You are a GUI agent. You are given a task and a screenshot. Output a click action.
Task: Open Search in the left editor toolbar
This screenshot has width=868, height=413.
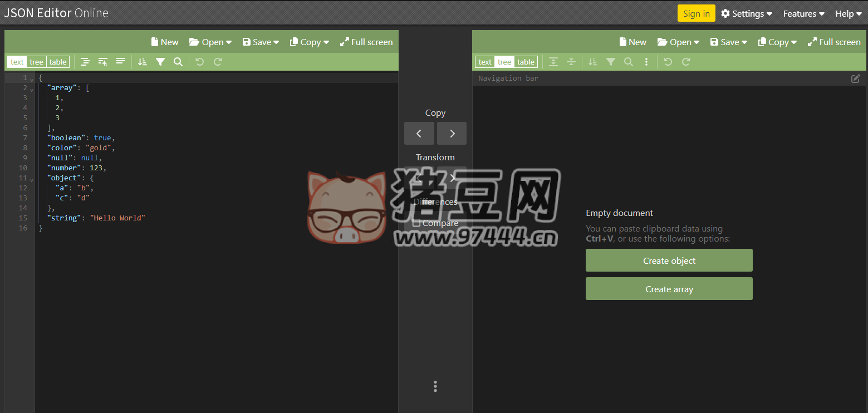click(178, 61)
